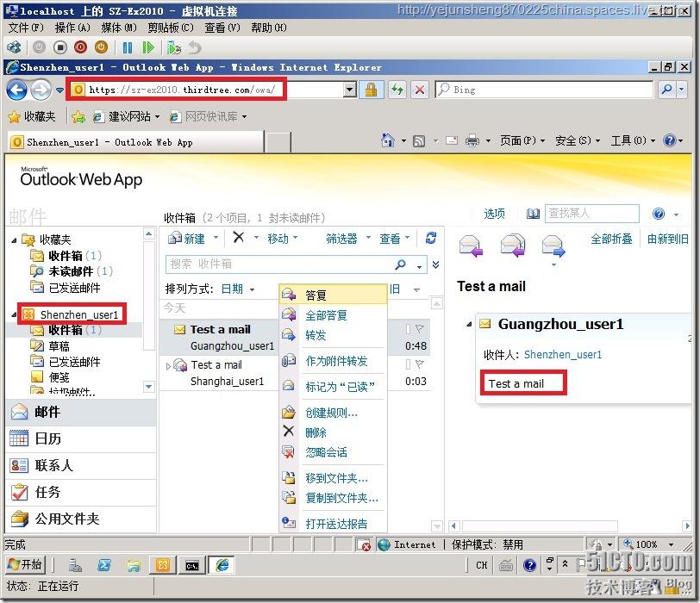The image size is (700, 603).
Task: Open the 公用文件夹 navigation button
Action: point(81,519)
